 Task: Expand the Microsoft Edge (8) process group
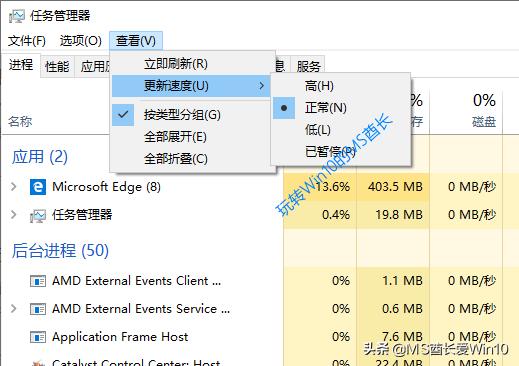[x=13, y=187]
